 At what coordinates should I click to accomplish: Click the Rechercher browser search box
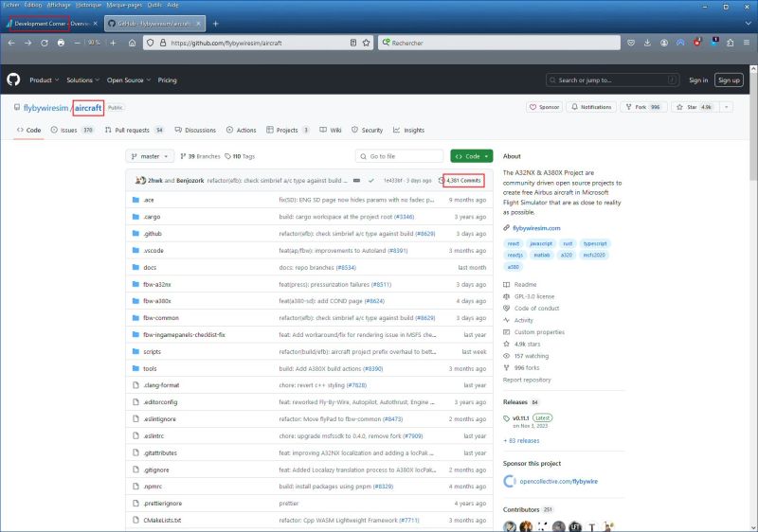coord(499,43)
